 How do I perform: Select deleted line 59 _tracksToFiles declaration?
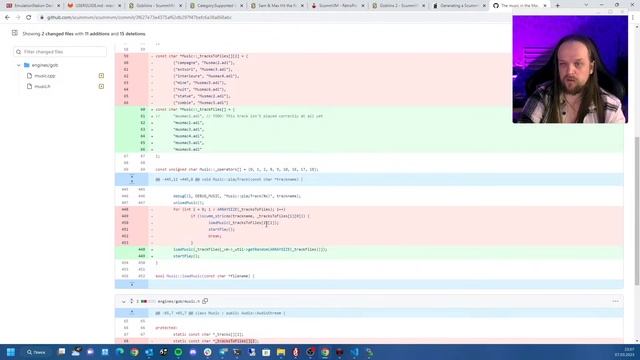click(x=369, y=56)
